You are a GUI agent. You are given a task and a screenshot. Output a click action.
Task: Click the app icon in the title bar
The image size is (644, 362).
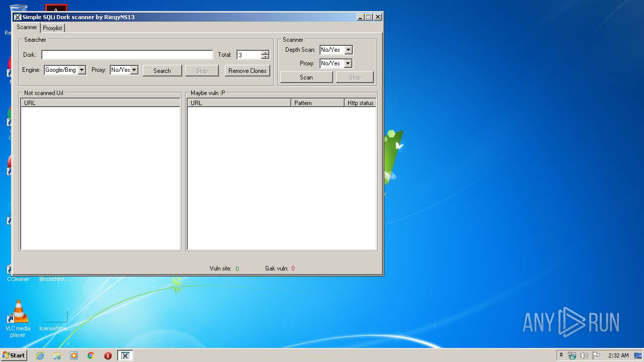click(18, 17)
